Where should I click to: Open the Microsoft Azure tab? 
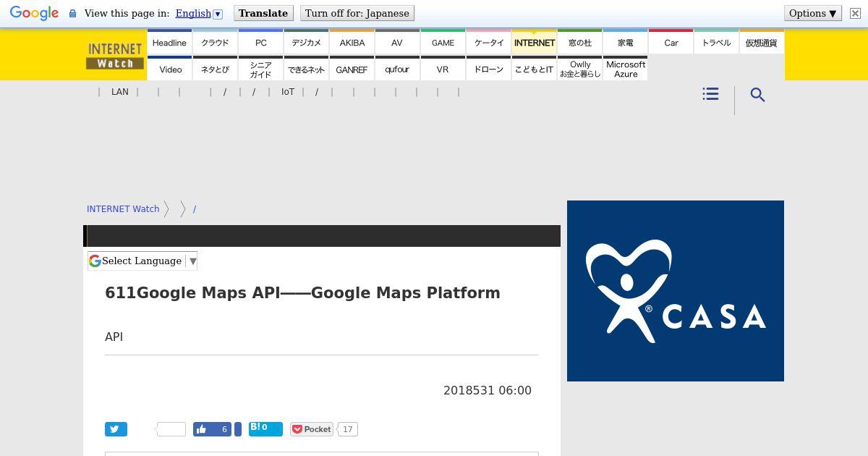point(625,69)
